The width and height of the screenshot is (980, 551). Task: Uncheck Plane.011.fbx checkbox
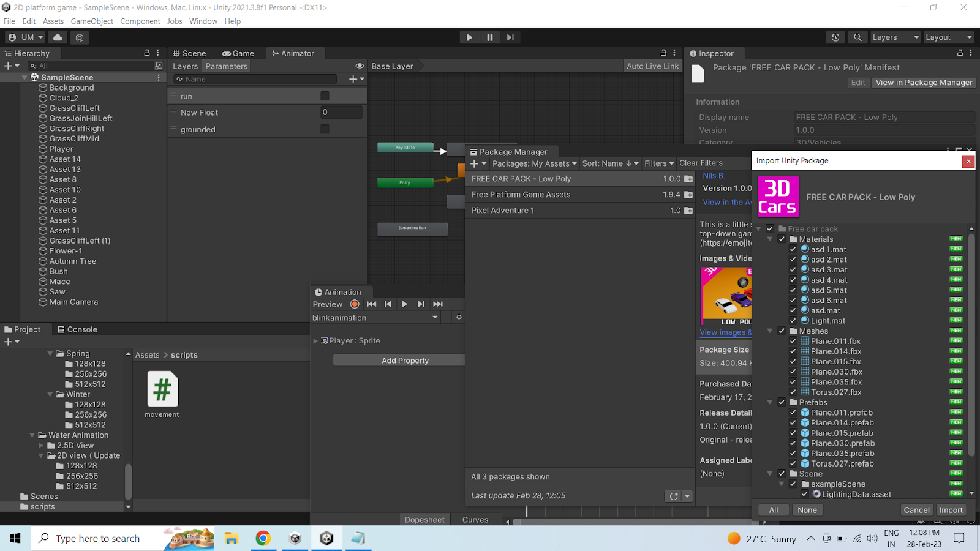[x=793, y=342]
